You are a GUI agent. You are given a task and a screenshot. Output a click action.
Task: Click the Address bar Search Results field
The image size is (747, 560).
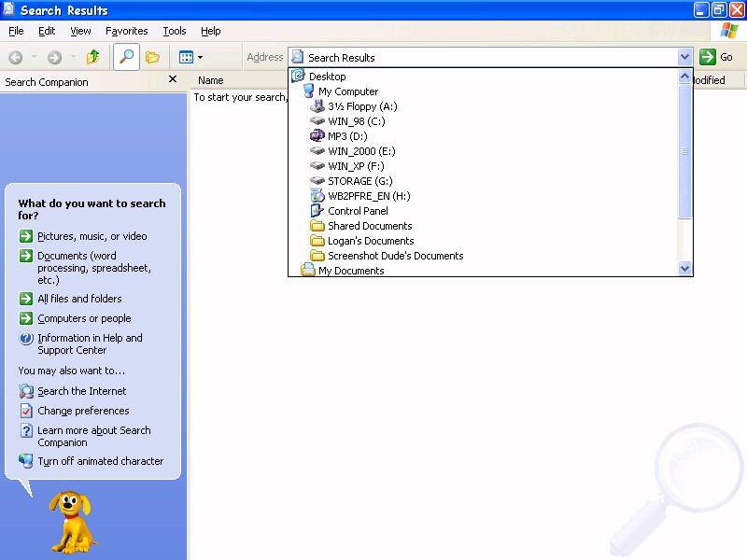click(484, 57)
